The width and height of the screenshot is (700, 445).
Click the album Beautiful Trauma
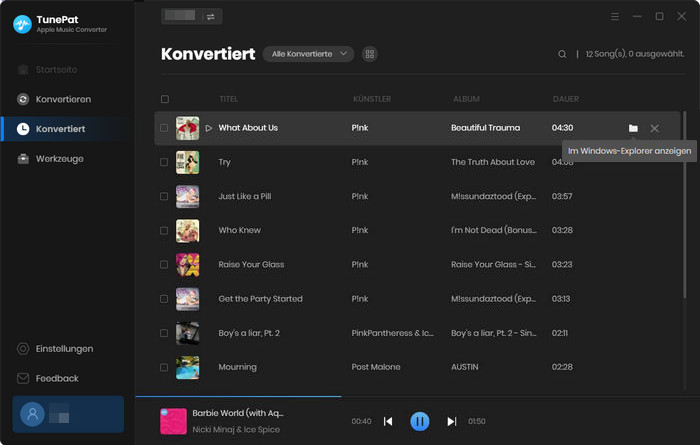[485, 128]
